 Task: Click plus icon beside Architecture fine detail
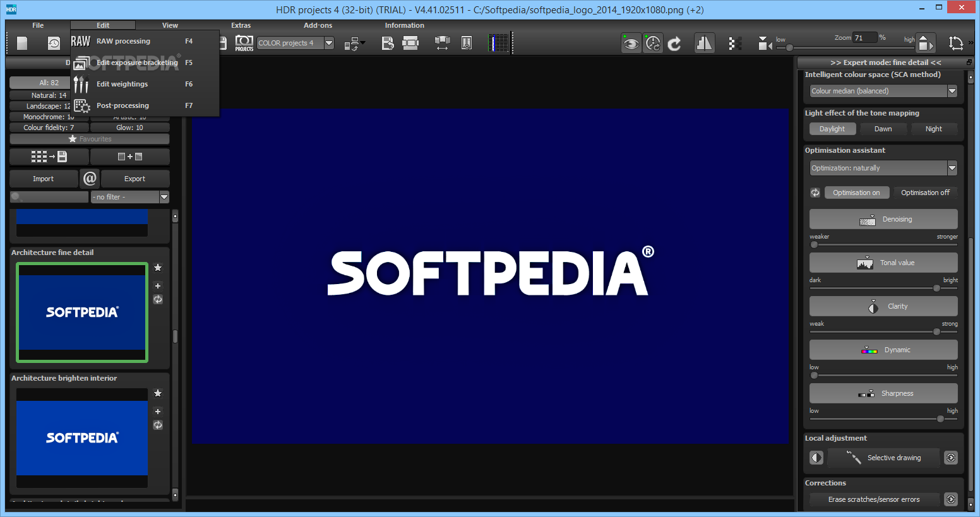158,285
